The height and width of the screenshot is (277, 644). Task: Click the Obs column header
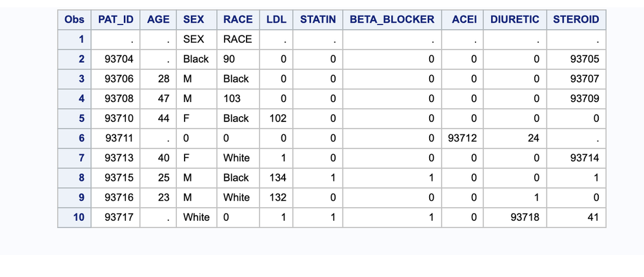(74, 20)
